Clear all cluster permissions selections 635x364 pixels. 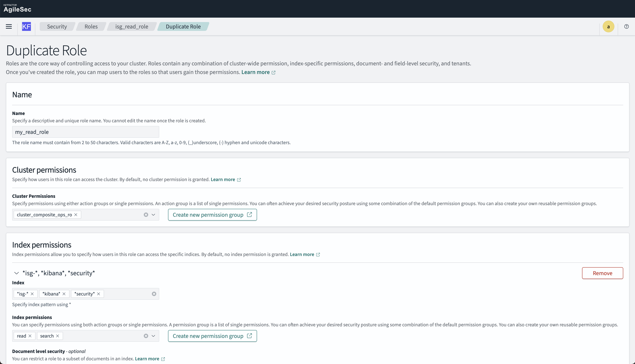[146, 215]
